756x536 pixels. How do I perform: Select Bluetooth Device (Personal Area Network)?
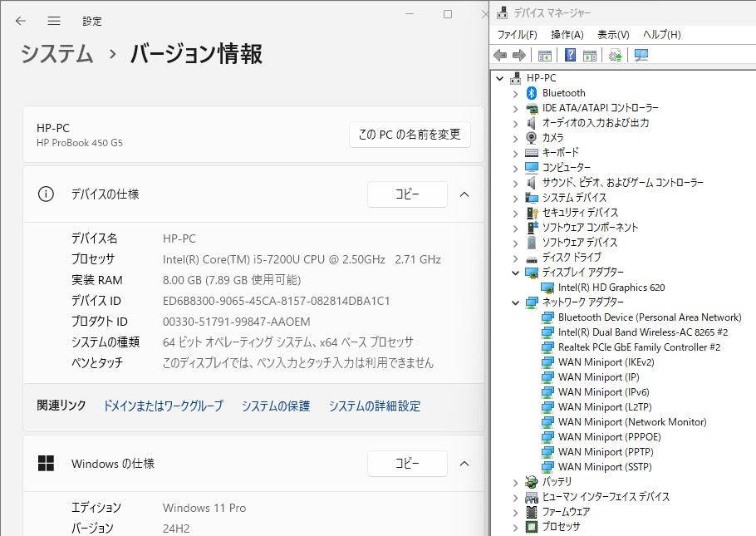(650, 317)
